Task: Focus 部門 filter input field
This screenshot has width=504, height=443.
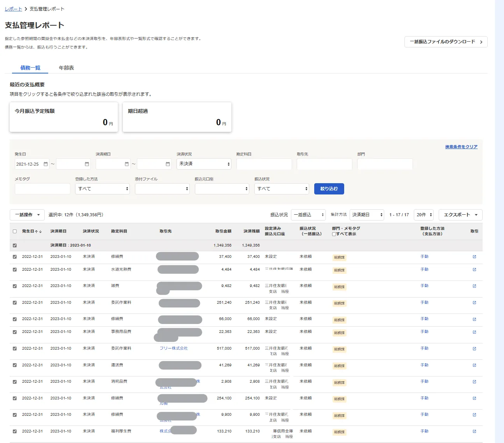Action: (x=385, y=164)
